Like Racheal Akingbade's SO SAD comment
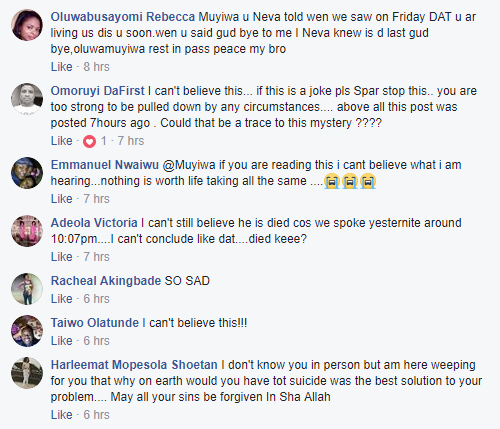Image resolution: width=500 pixels, height=429 pixels. [x=61, y=299]
